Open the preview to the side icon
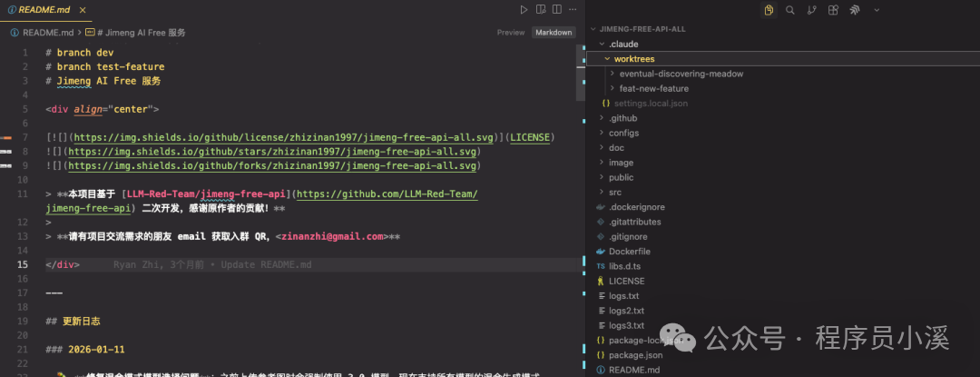Image resolution: width=980 pixels, height=377 pixels. tap(541, 9)
